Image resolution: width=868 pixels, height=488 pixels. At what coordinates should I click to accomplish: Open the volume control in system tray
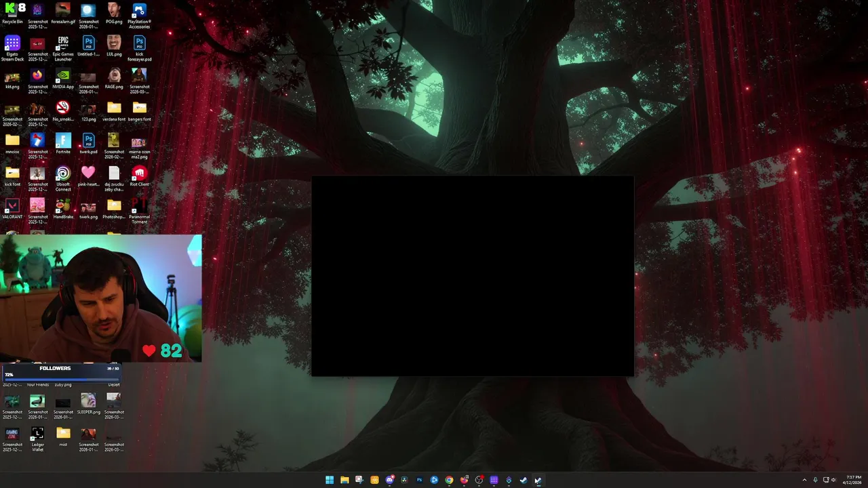833,480
